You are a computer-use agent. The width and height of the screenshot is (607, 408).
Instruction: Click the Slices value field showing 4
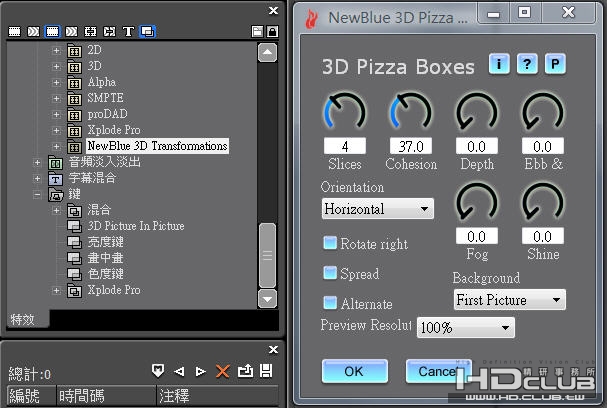tap(345, 146)
